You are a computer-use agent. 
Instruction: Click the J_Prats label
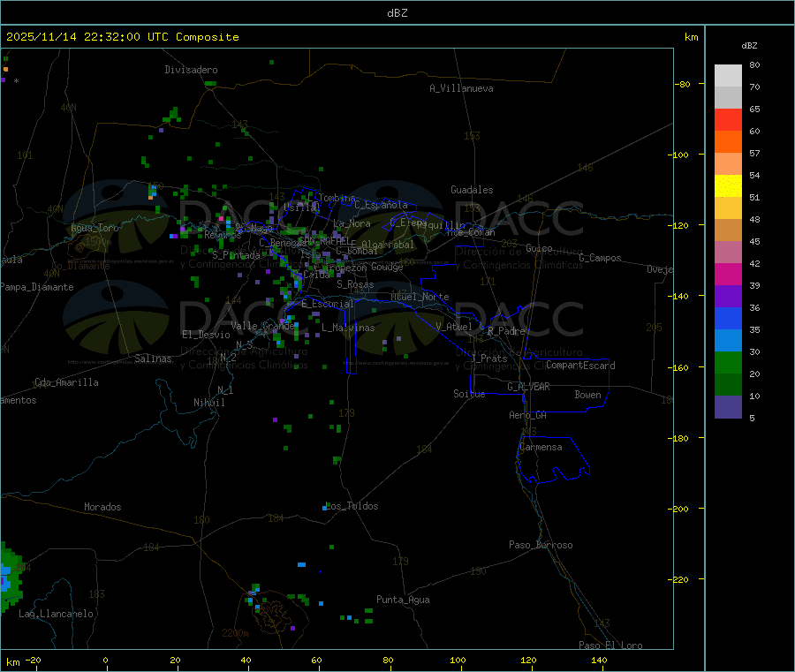[x=488, y=359]
